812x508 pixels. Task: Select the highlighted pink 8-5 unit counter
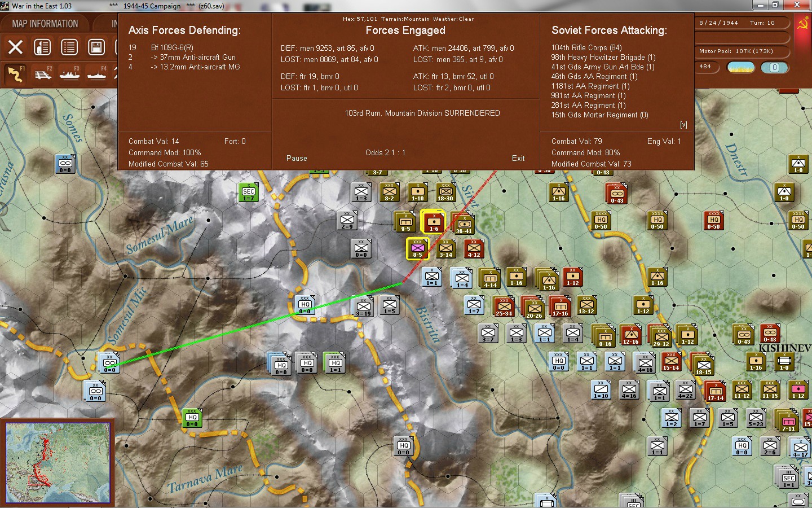click(x=417, y=248)
